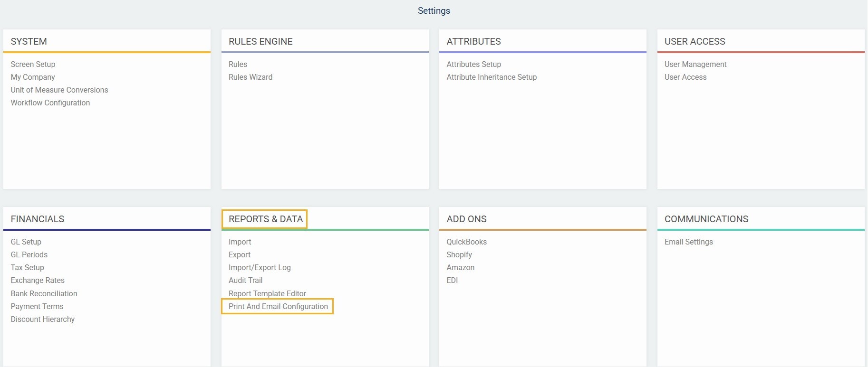Select Attributes Setup link
Viewport: 868px width, 367px height.
pyautogui.click(x=473, y=64)
